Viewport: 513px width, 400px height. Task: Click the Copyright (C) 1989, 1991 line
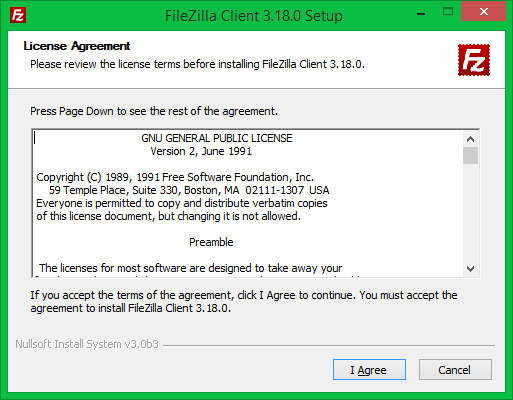pyautogui.click(x=175, y=177)
